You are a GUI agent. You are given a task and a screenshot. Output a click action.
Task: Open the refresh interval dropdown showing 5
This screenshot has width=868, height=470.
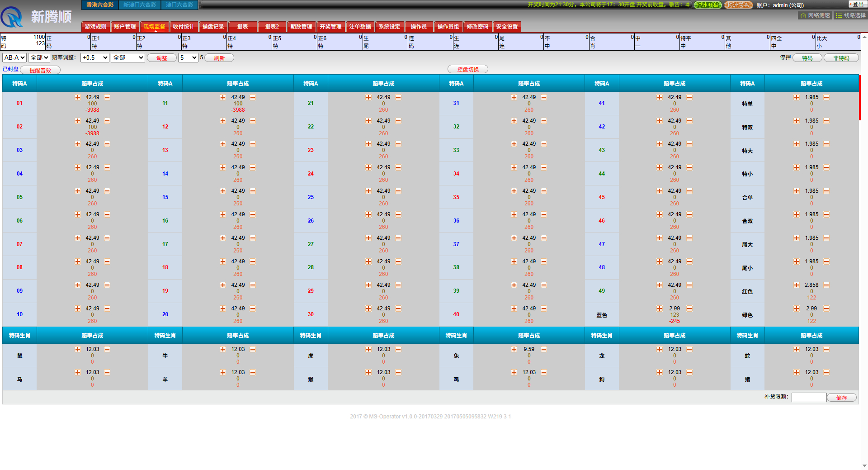(x=188, y=57)
